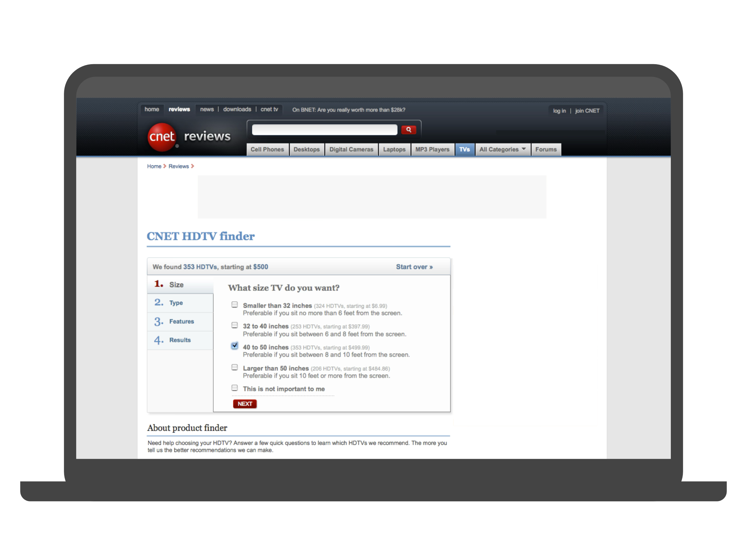Screen dimensions: 747x560
Task: Select step 1 Size in the finder
Action: (180, 285)
